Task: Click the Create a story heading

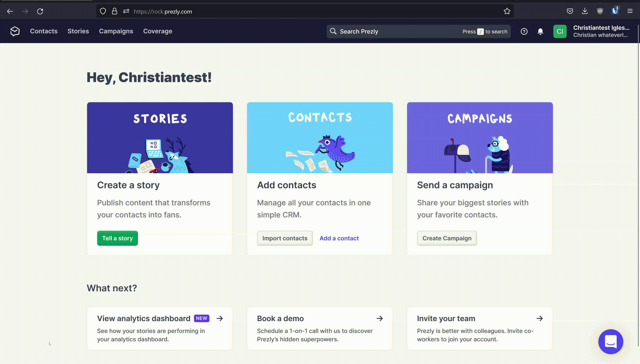Action: click(x=128, y=185)
